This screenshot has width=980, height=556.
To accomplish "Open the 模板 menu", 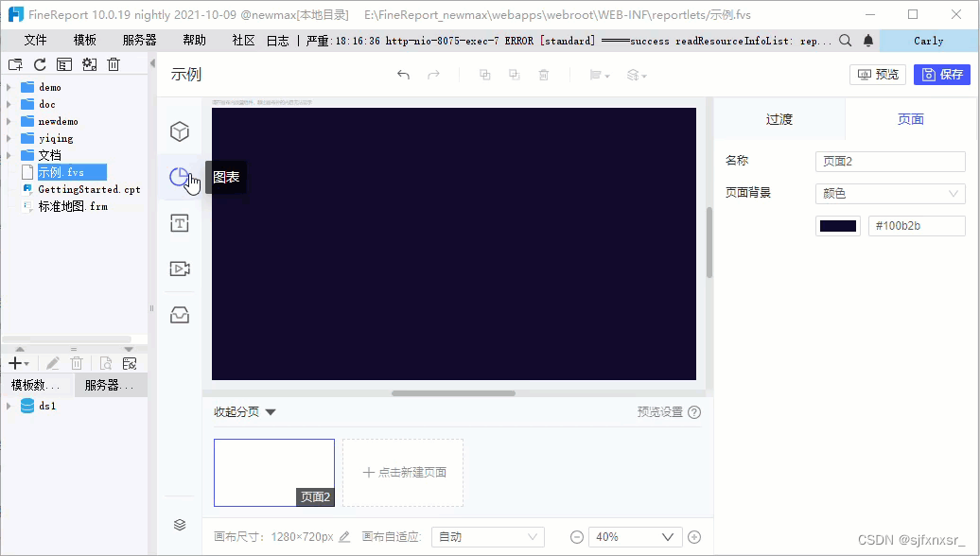I will [x=84, y=41].
